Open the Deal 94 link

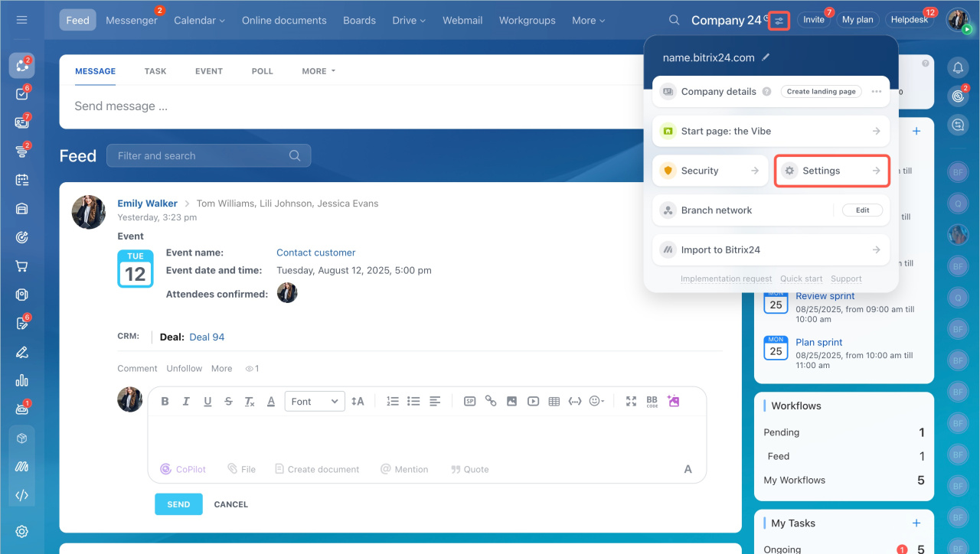207,337
